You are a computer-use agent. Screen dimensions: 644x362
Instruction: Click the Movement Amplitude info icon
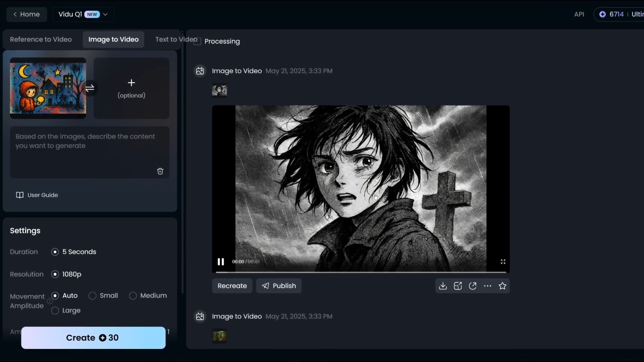(x=50, y=301)
